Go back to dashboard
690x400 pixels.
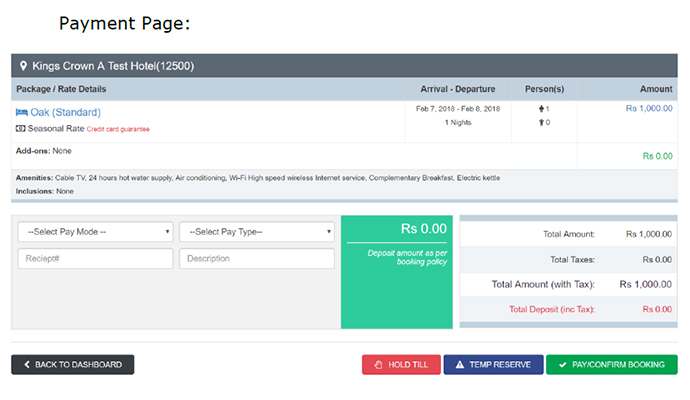pyautogui.click(x=73, y=365)
